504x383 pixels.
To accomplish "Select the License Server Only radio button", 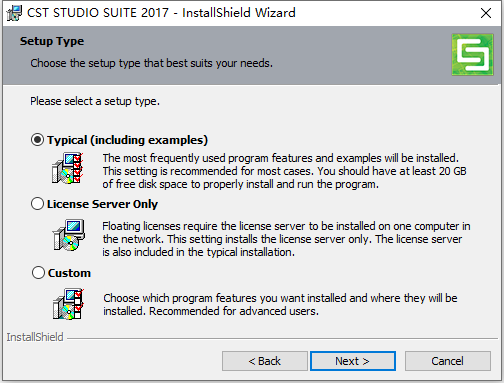I will pos(37,204).
